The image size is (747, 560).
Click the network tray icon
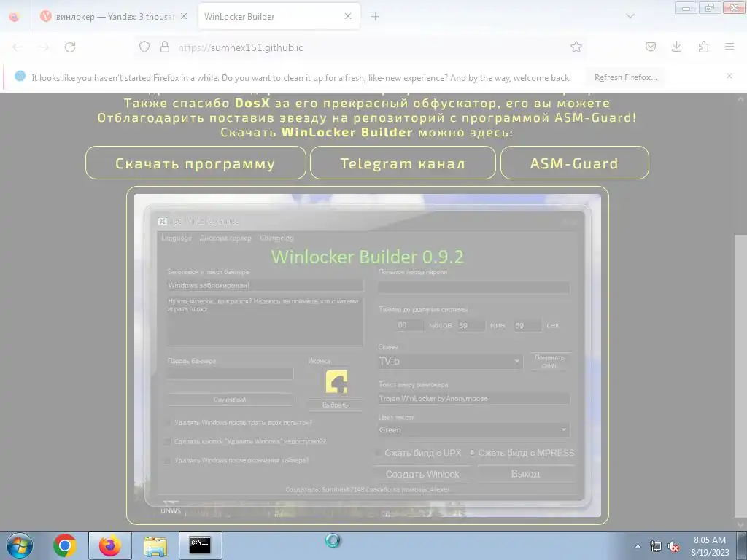(656, 547)
